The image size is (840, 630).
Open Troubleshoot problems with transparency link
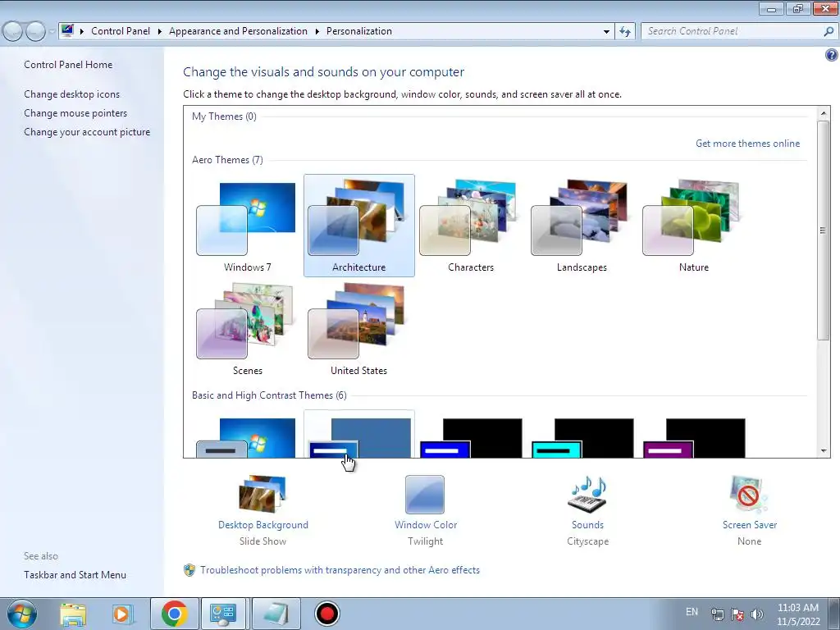point(340,570)
